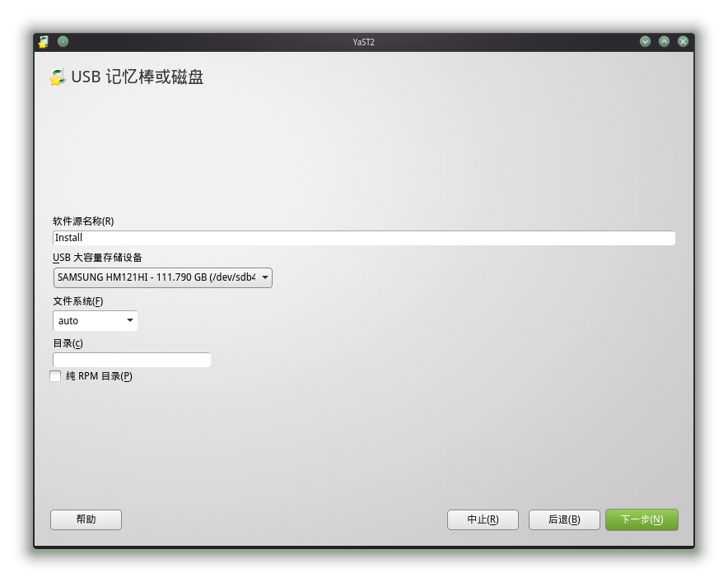Enable the 纯 RPM 目录 checkbox
This screenshot has height=582, width=728.
tap(55, 376)
